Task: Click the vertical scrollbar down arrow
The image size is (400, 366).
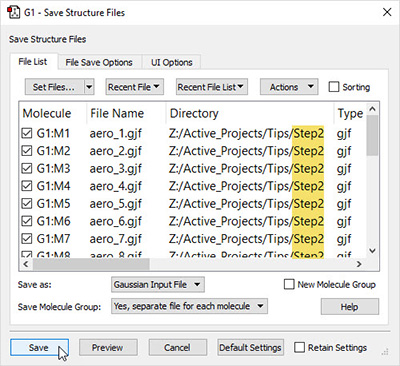Action: coord(373,251)
